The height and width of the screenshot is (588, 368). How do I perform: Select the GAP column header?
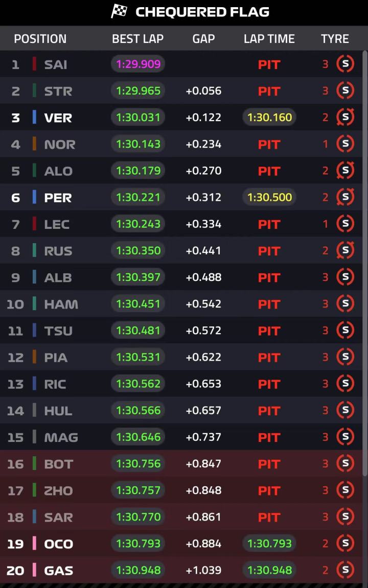click(204, 39)
